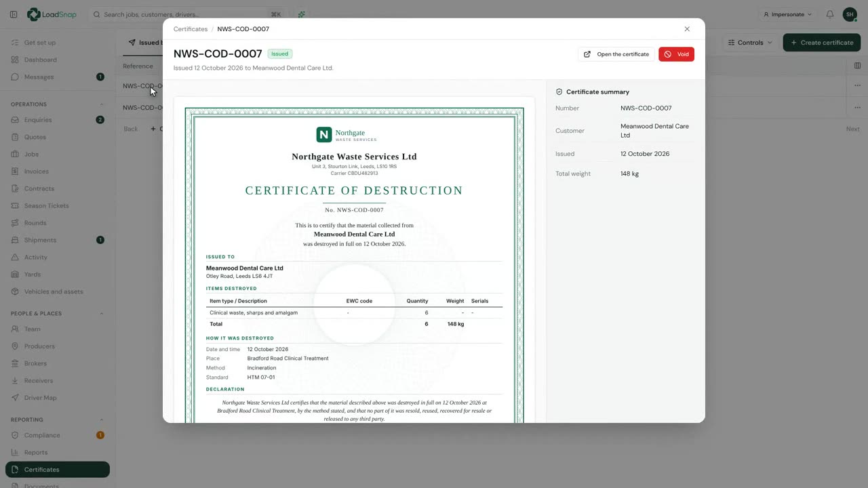Open Invoices in the sidebar
Image resolution: width=868 pixels, height=488 pixels.
click(58, 171)
